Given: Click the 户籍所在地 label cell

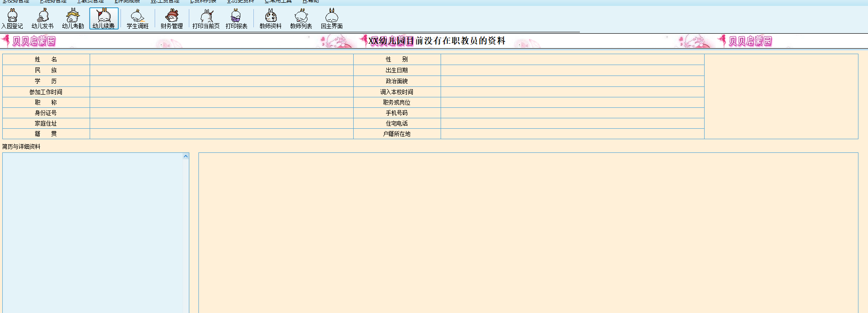Looking at the screenshot, I should [x=397, y=134].
